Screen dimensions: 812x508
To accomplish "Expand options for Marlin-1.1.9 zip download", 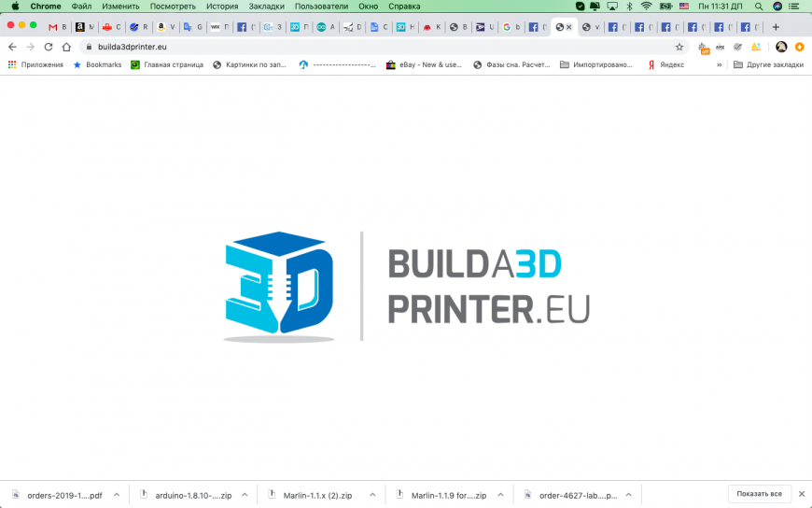I will click(500, 495).
